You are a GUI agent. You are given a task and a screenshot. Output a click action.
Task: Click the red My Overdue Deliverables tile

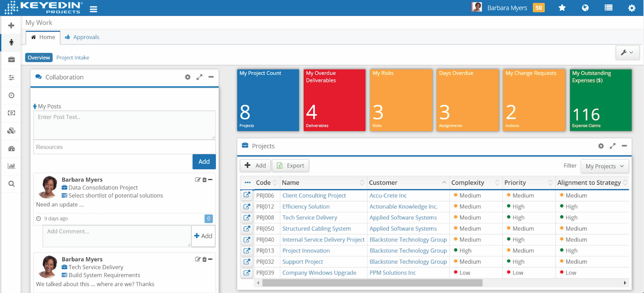click(x=334, y=100)
